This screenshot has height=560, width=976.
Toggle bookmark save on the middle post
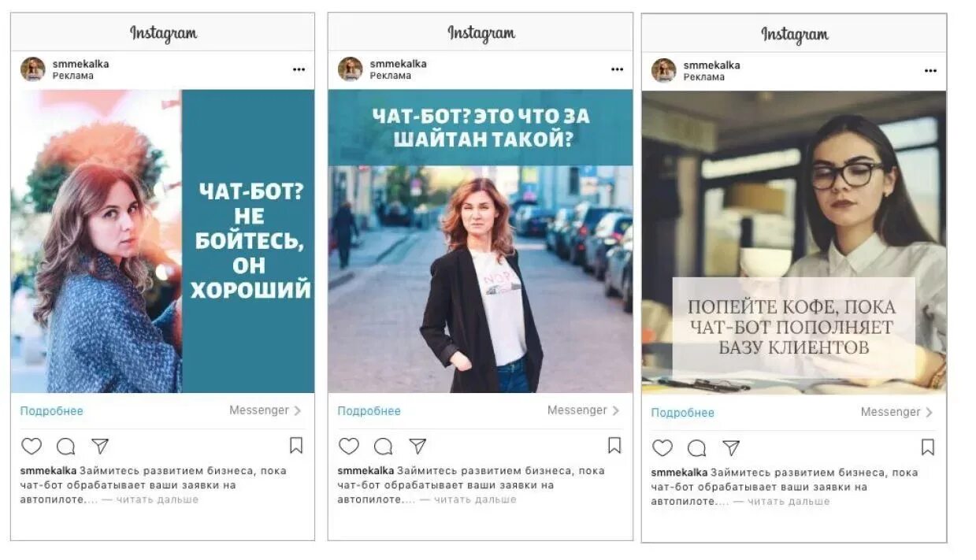[x=614, y=446]
